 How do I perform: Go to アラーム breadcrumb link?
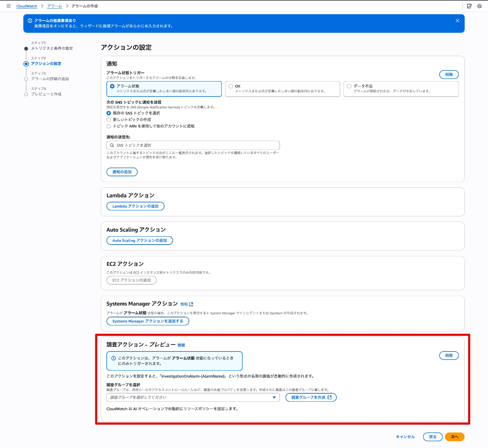coord(54,6)
